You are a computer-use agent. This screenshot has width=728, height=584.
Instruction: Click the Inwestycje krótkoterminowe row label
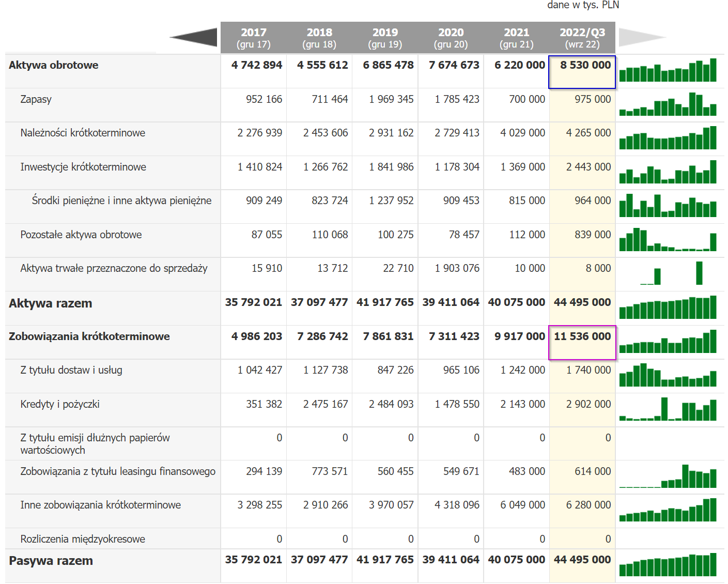83,167
